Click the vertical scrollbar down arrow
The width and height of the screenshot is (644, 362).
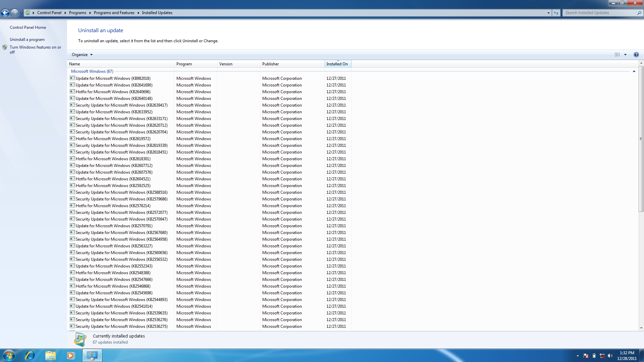pyautogui.click(x=641, y=328)
